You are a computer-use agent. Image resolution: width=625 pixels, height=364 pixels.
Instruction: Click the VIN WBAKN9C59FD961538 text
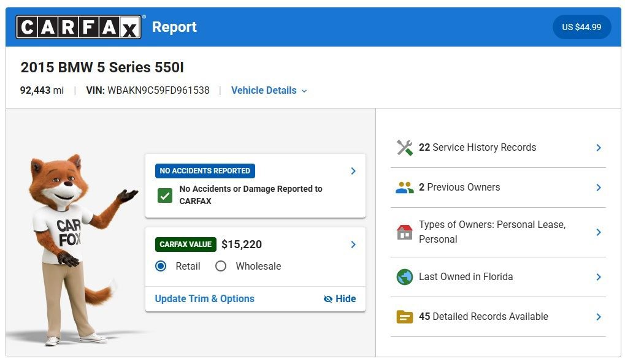click(x=148, y=91)
